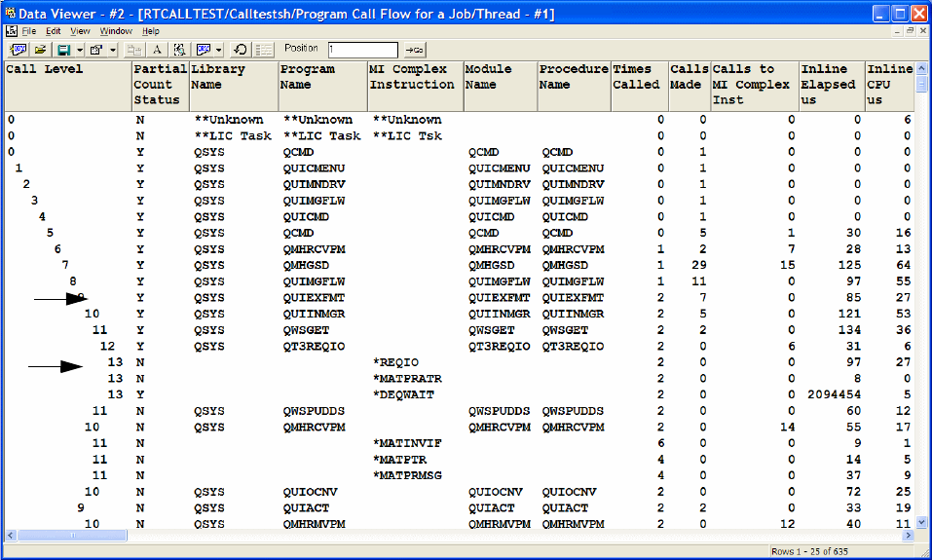Select the *MATPRATR instruction cell
Viewport: 932px width, 560px height.
[x=407, y=378]
